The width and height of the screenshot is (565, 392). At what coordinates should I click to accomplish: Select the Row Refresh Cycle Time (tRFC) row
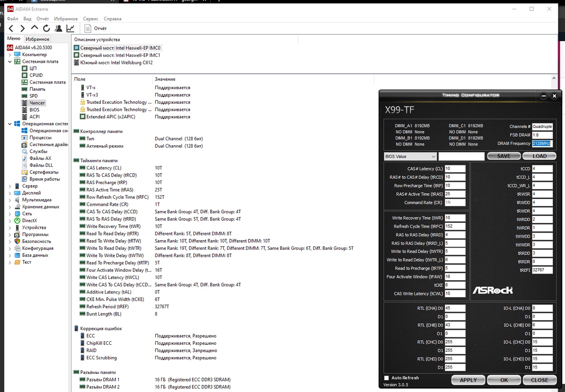click(223, 197)
